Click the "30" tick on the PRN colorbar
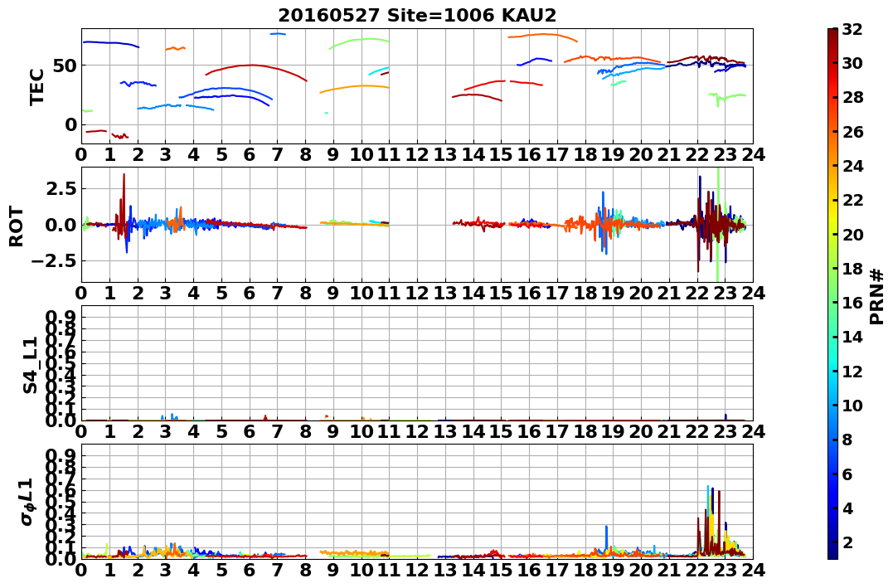Viewport: 893px width, 588px height. click(852, 63)
